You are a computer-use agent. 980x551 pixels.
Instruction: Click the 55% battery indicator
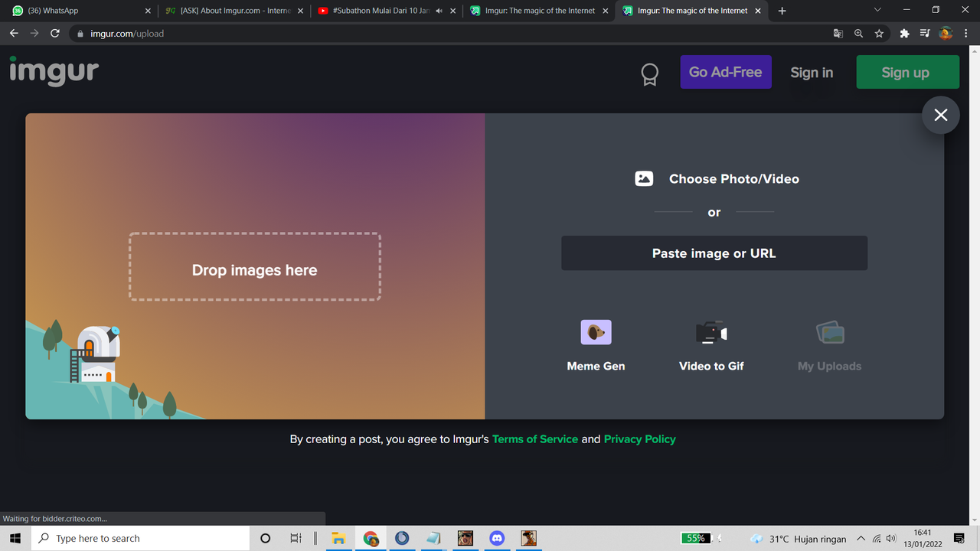(696, 538)
